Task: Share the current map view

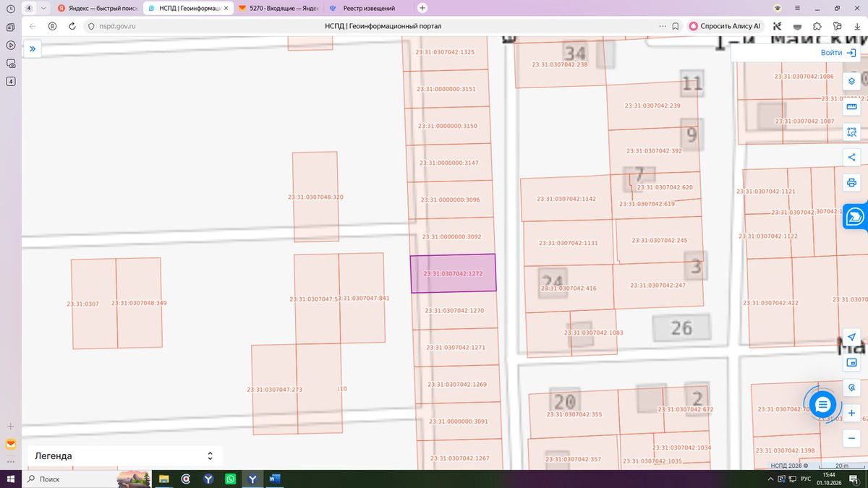Action: pyautogui.click(x=852, y=158)
